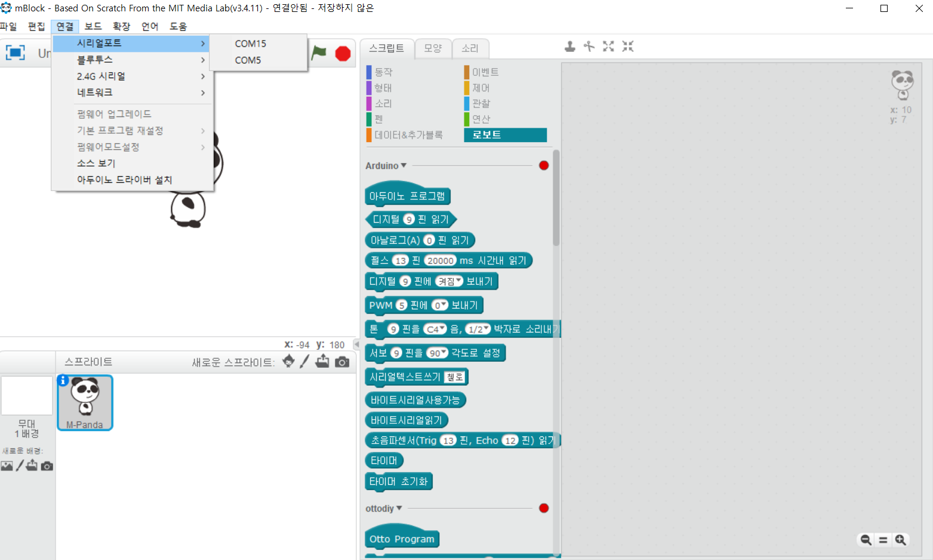The height and width of the screenshot is (560, 933).
Task: Click the grow sprite expand icon
Action: [x=608, y=47]
